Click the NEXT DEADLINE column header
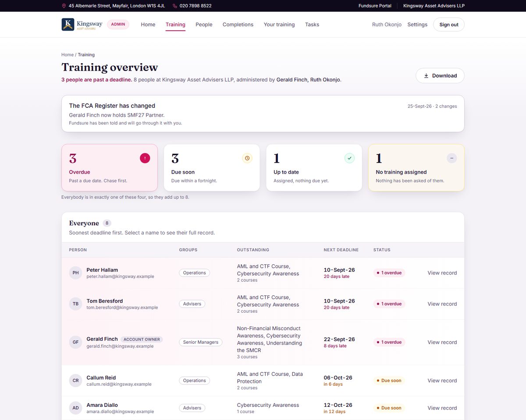 [x=341, y=250]
